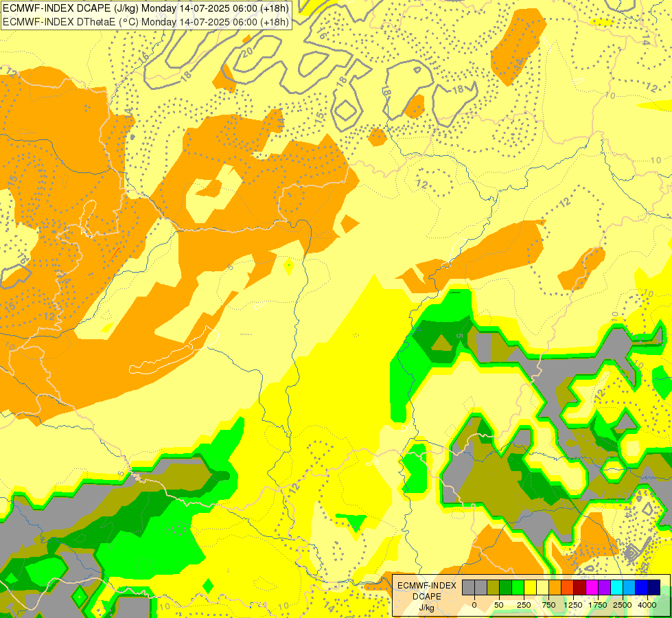
Task: Click the pure blue legend swatch
Action: click(x=641, y=587)
